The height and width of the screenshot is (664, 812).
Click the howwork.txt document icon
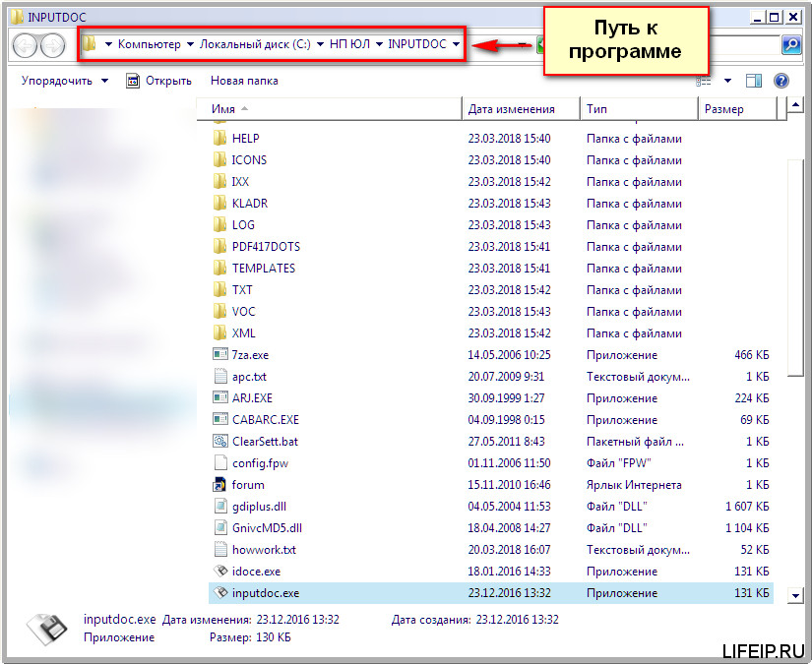pos(220,550)
